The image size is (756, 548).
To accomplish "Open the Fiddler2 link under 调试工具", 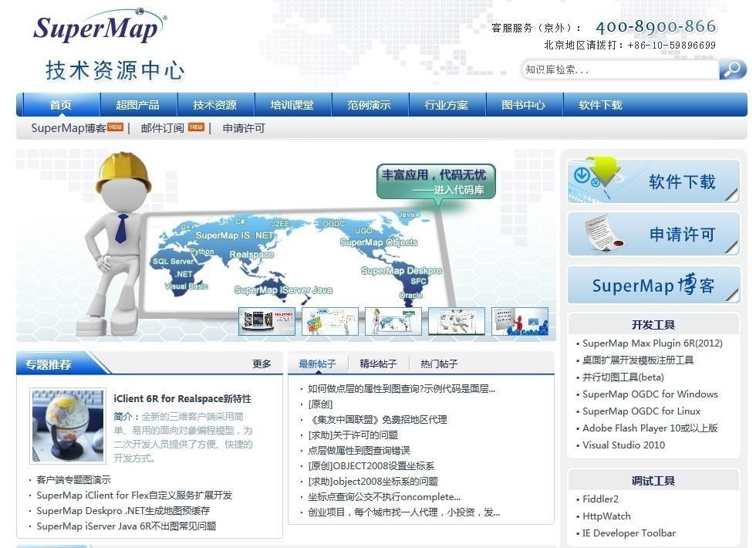I will click(x=600, y=499).
